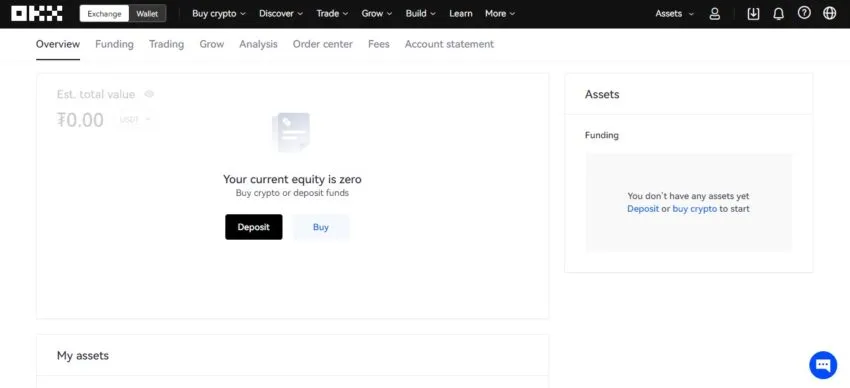This screenshot has width=850, height=388.
Task: Open the user profile icon
Action: coord(715,14)
